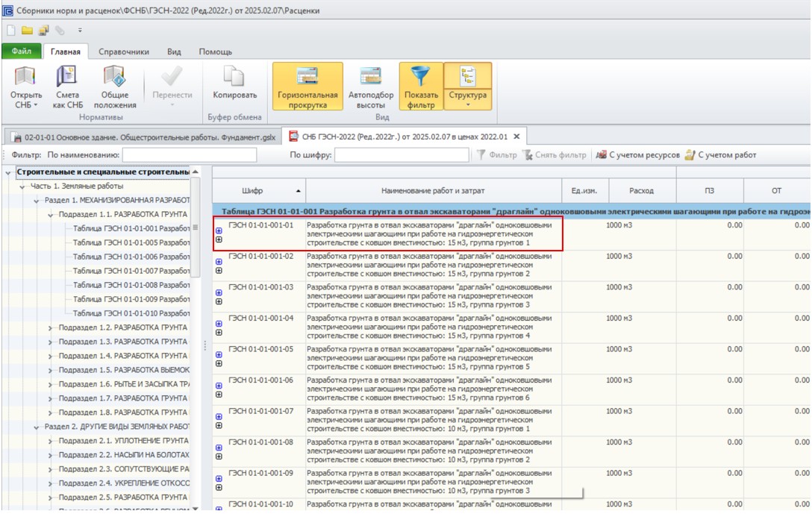Image resolution: width=812 pixels, height=514 pixels.
Task: Click the С учетом ресурсов filter icon
Action: click(601, 154)
